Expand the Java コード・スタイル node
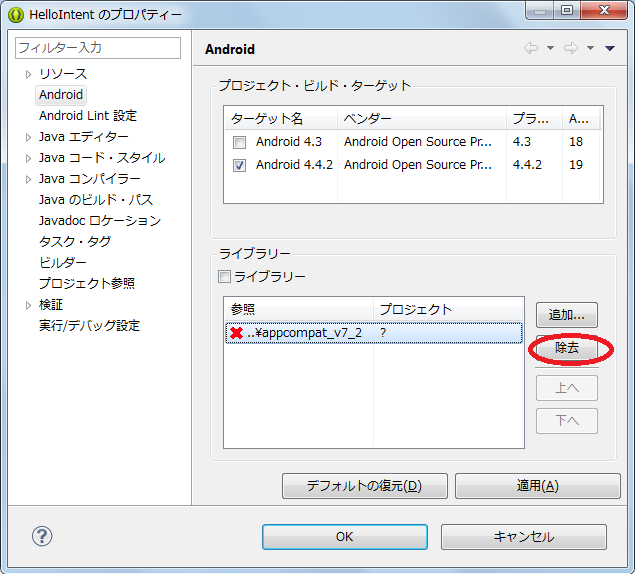The image size is (637, 574). (x=28, y=158)
